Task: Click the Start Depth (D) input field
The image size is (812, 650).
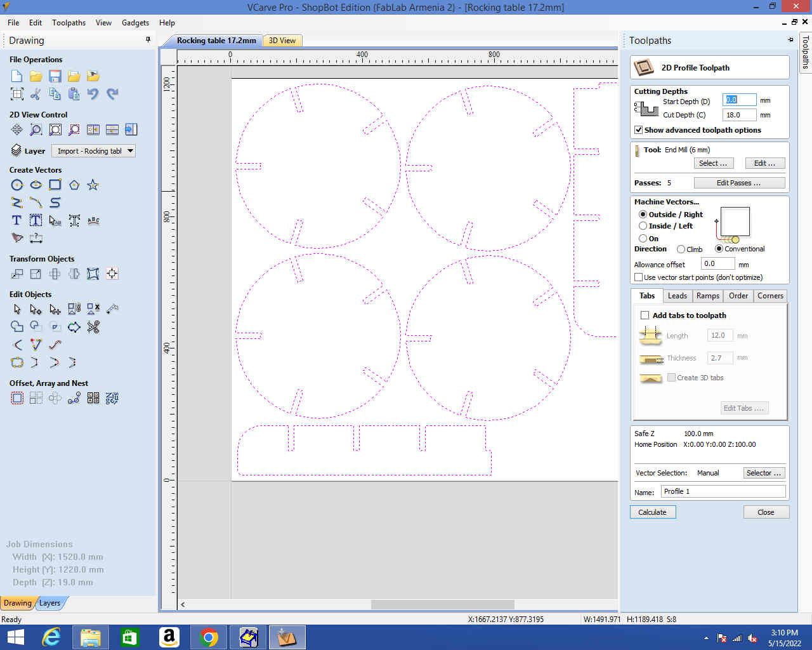Action: [x=740, y=100]
